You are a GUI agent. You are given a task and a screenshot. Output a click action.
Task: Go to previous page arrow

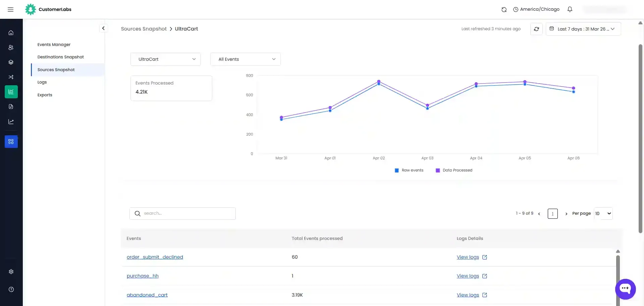539,214
